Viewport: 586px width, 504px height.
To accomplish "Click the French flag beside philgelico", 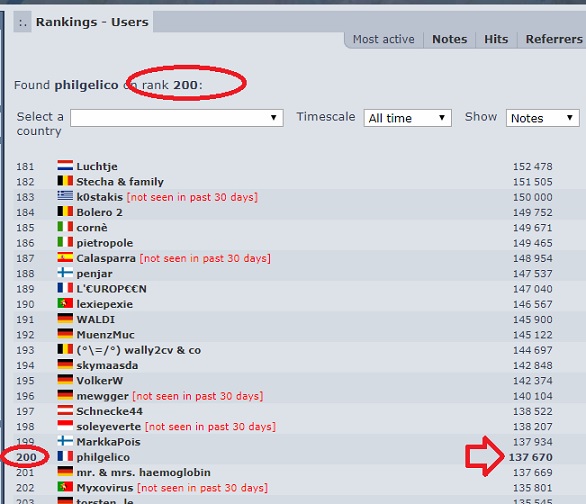I will click(65, 457).
